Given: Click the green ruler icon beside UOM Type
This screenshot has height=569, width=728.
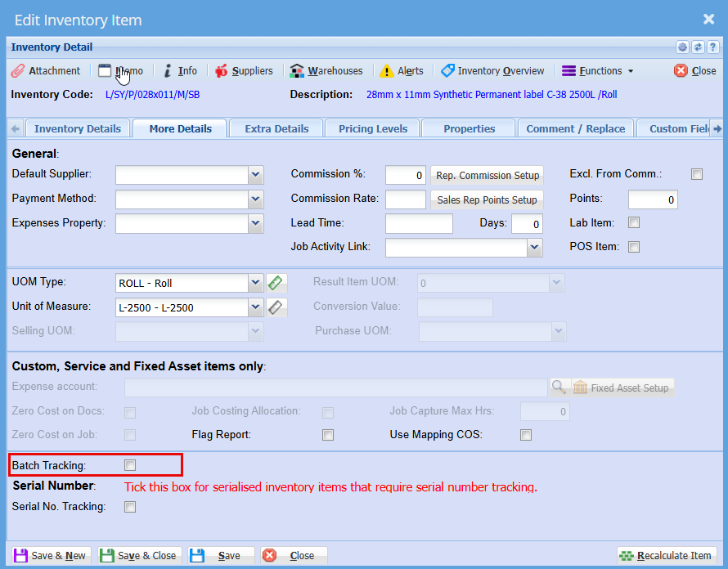Looking at the screenshot, I should click(x=276, y=283).
